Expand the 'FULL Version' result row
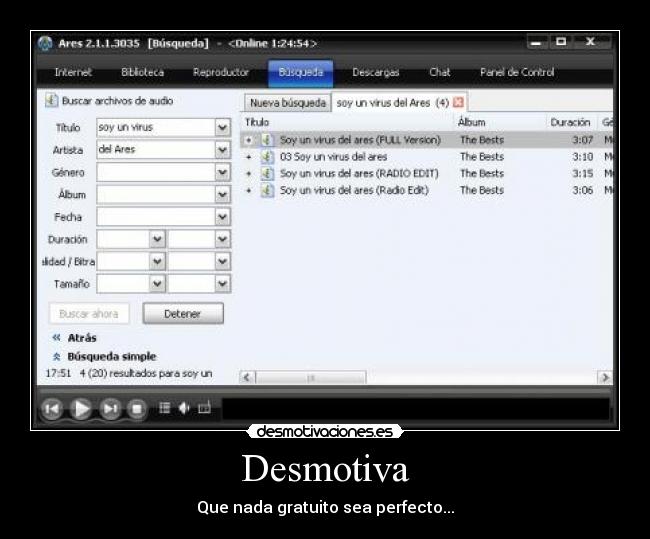The width and height of the screenshot is (650, 539). [x=249, y=140]
